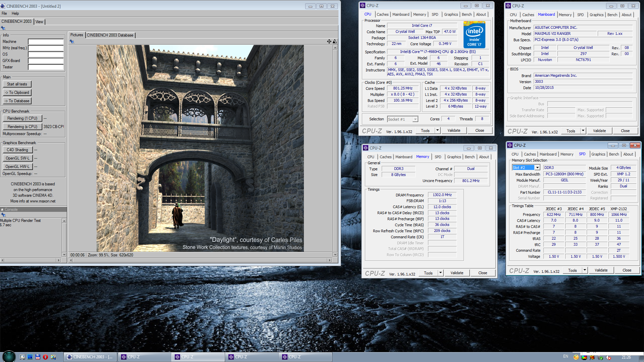Click the Safely Remove Hardware tray icon
The height and width of the screenshot is (362, 644).
coord(600,357)
